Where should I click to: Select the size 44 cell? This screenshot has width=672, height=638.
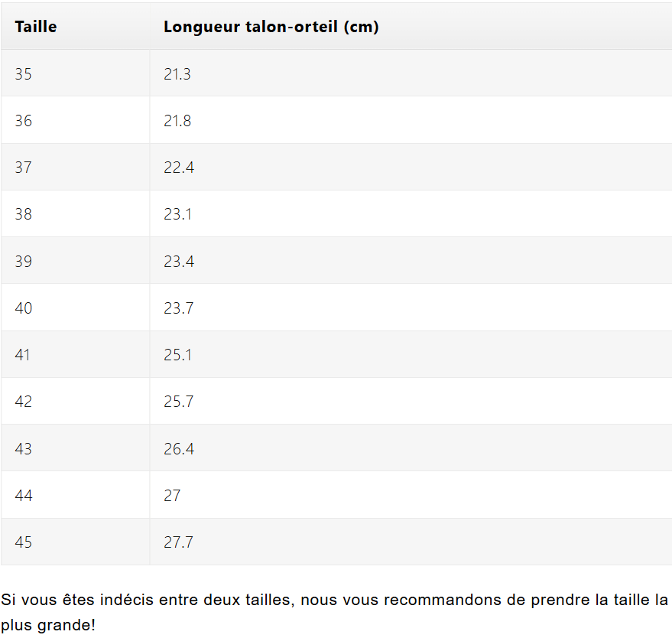pyautogui.click(x=24, y=496)
